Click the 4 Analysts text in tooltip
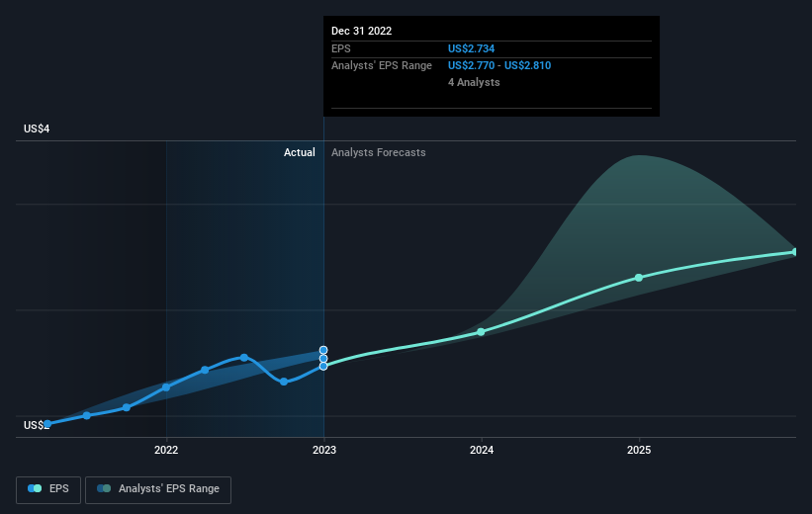This screenshot has width=812, height=514. click(474, 82)
